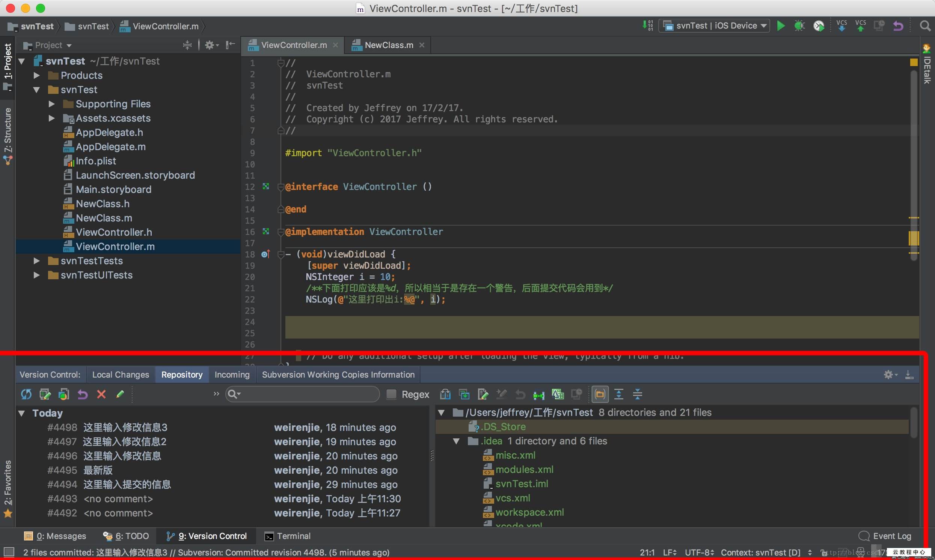Click the scroll from source icon in the Project panel
Image resolution: width=935 pixels, height=560 pixels.
[187, 45]
